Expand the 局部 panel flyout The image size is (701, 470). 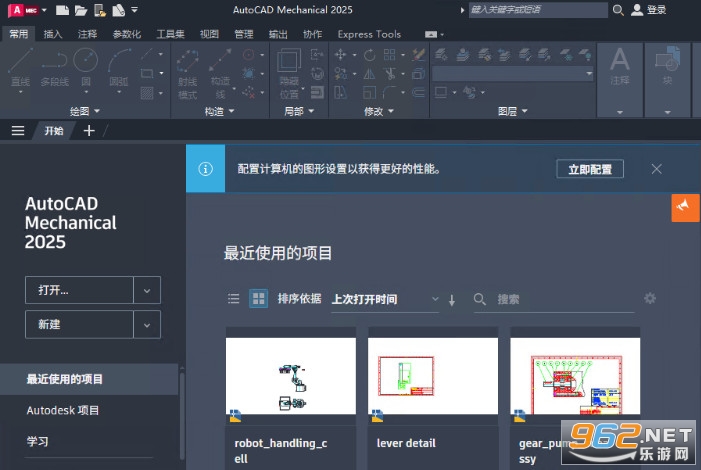pyautogui.click(x=299, y=111)
